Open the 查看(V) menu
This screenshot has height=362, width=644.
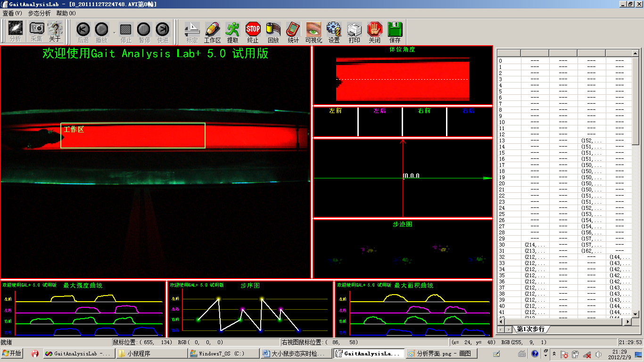[12, 13]
